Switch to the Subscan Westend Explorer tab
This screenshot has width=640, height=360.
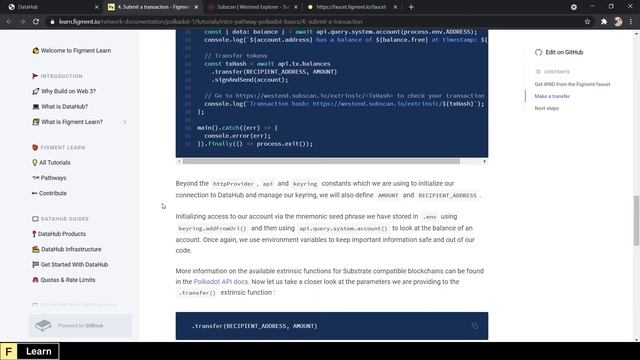[x=253, y=7]
